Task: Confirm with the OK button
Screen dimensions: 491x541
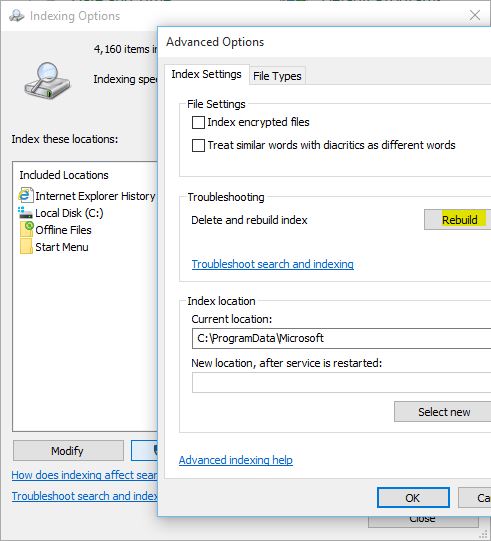Action: click(413, 498)
